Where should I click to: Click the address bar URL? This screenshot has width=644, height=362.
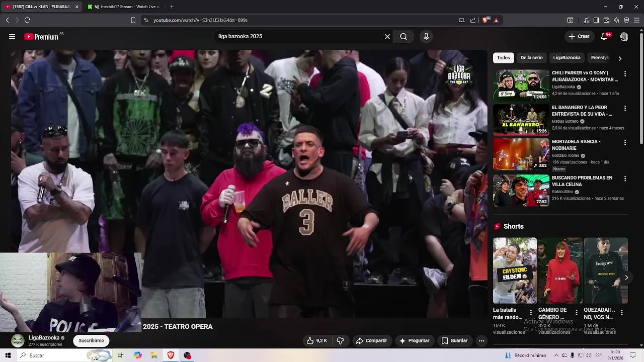coord(200,20)
